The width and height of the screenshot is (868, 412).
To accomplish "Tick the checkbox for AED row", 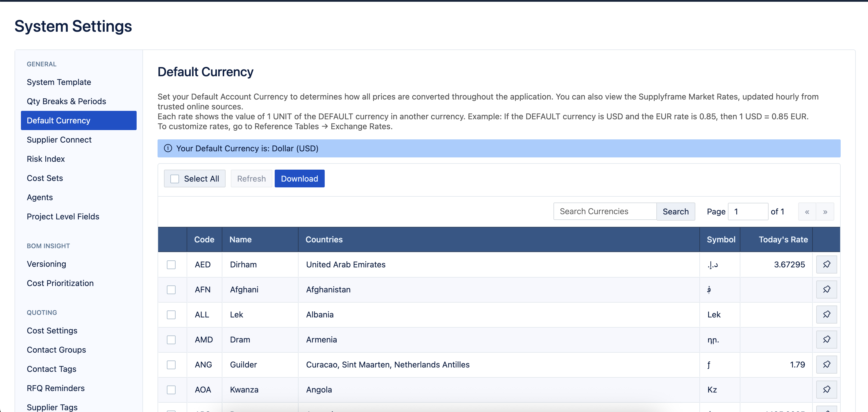I will 171,265.
